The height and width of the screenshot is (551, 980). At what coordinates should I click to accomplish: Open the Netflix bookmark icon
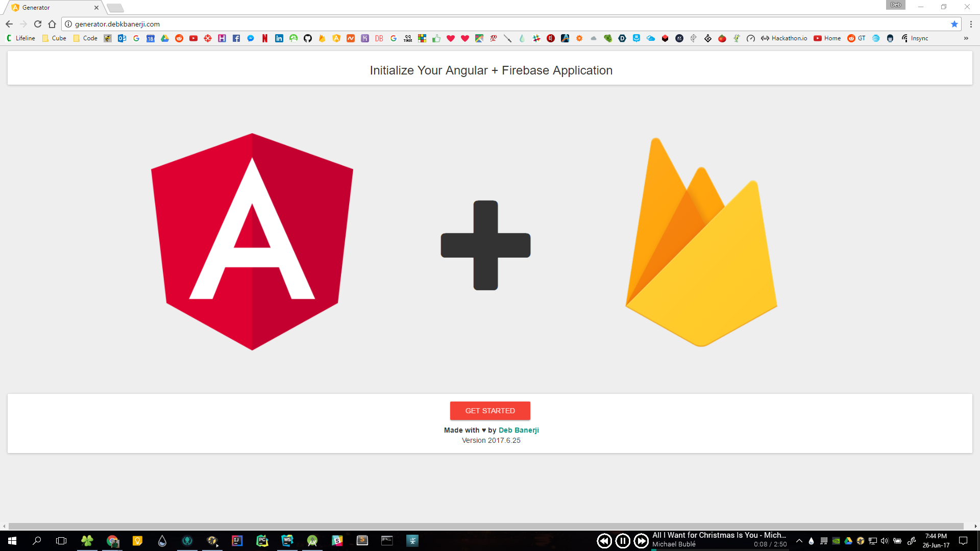click(265, 38)
